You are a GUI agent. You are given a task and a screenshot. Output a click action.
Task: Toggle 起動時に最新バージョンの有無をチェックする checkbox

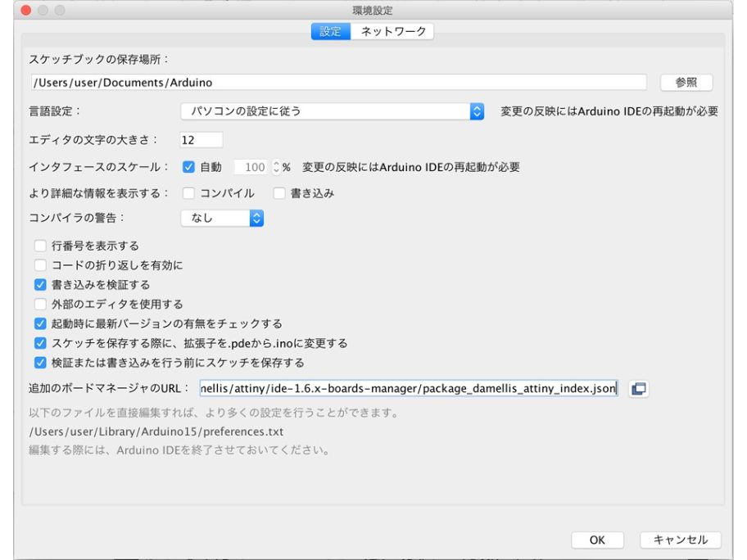tap(40, 324)
